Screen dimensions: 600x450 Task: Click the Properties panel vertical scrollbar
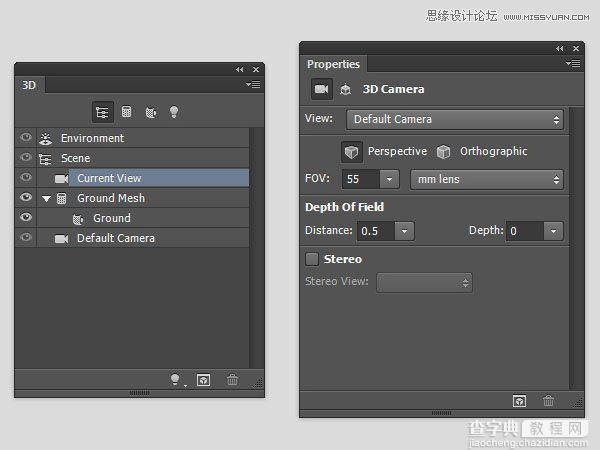click(x=576, y=249)
